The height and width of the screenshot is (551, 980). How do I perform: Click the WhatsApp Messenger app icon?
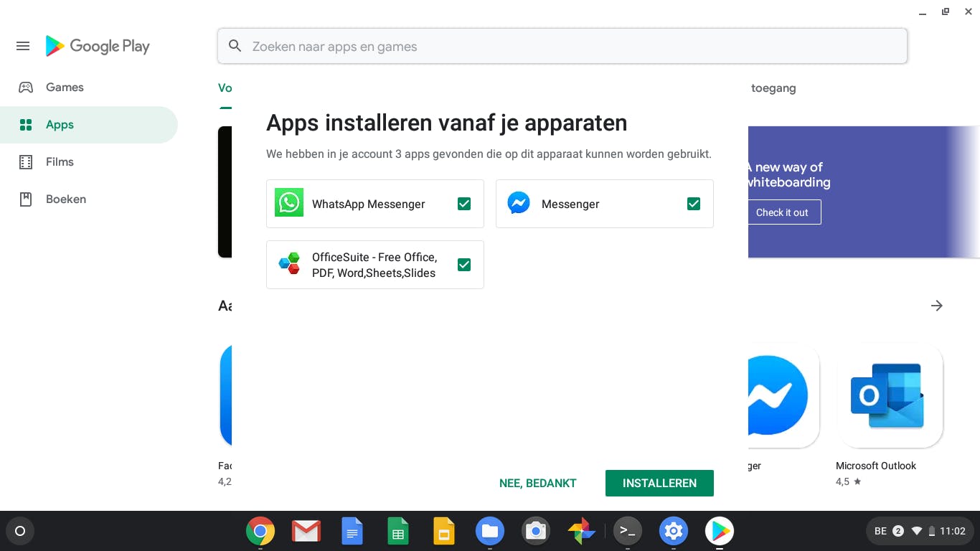pos(289,203)
